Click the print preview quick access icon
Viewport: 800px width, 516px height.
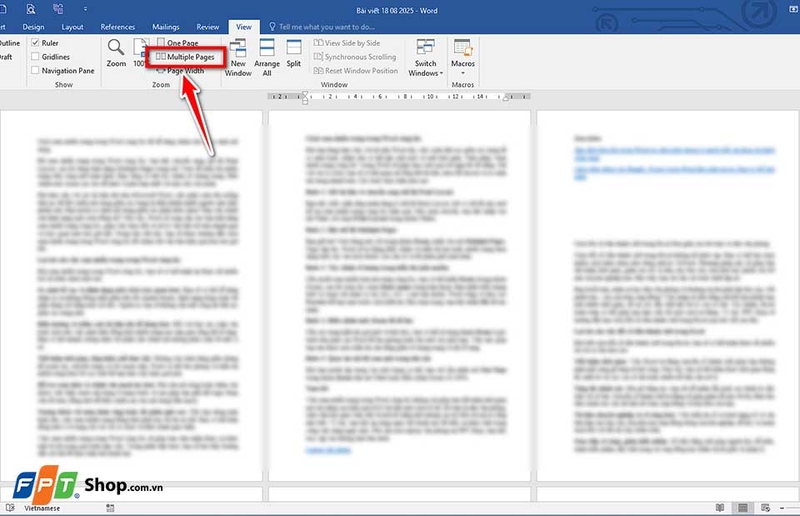(x=31, y=9)
